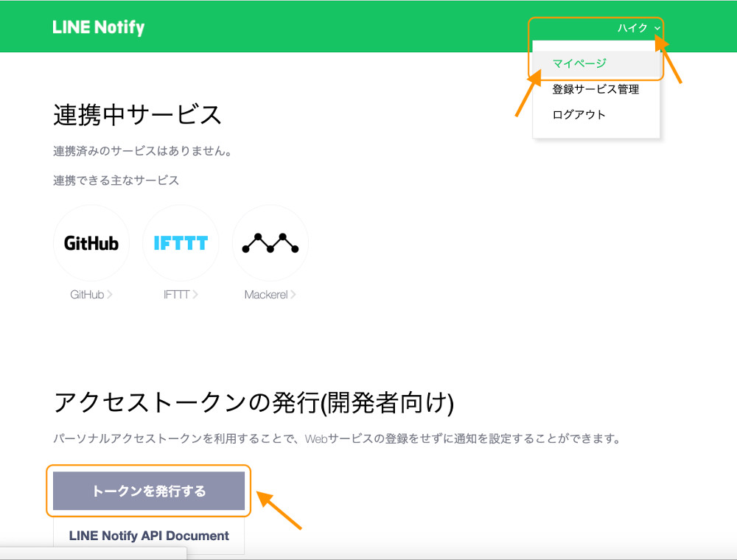Click the 連携済みのサービスはありません message
737x560 pixels.
coord(143,152)
